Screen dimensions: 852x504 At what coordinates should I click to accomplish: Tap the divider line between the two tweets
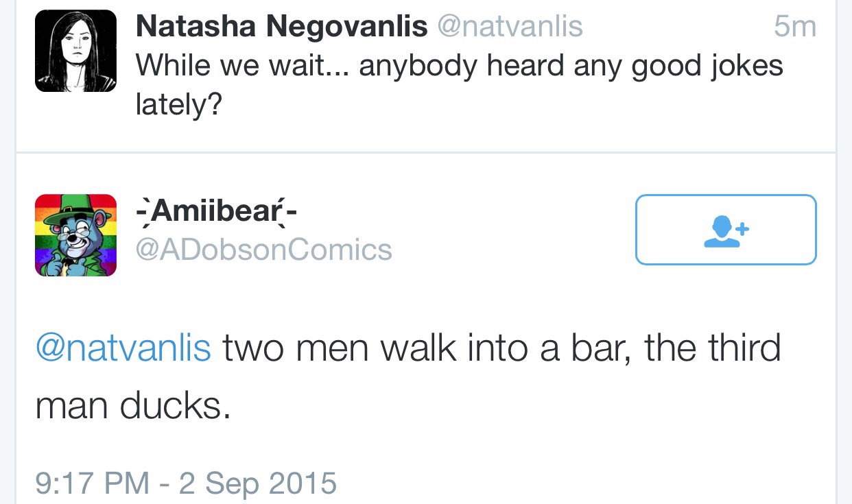pos(426,152)
